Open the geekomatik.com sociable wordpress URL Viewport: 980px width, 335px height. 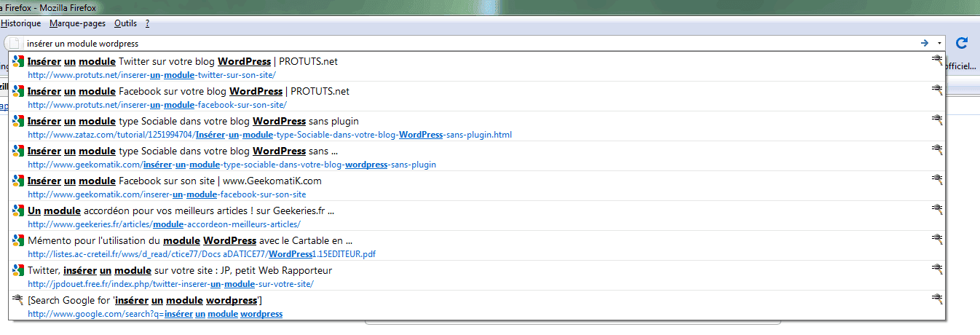tap(232, 165)
